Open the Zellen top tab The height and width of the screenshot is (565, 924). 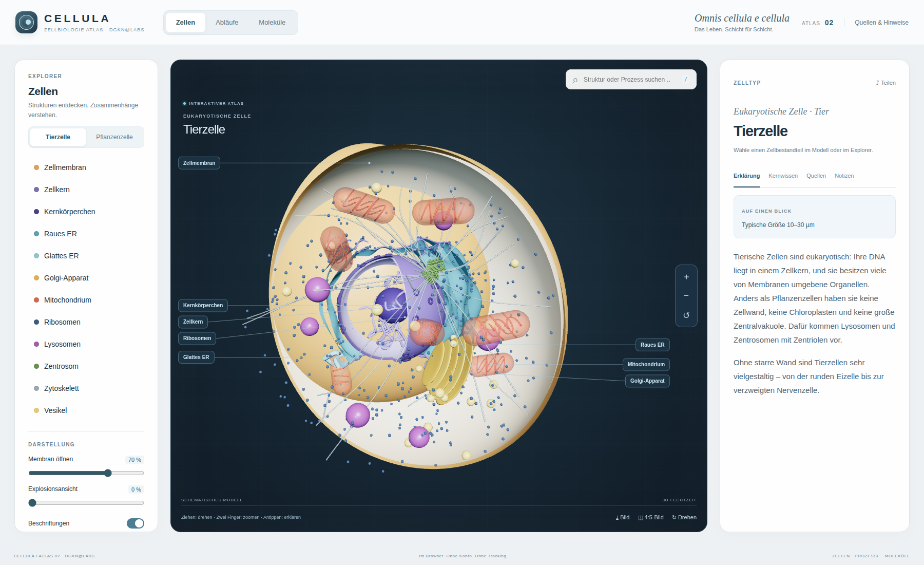pyautogui.click(x=185, y=23)
